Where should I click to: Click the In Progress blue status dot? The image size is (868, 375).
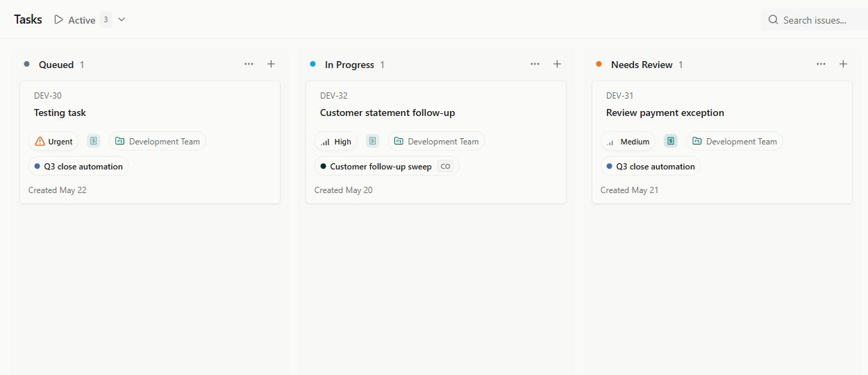click(x=312, y=64)
